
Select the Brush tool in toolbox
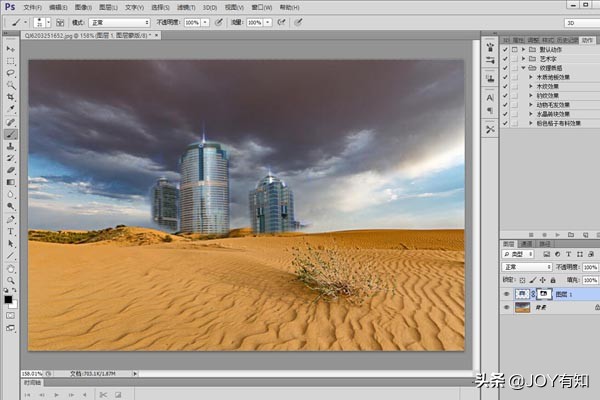11,134
